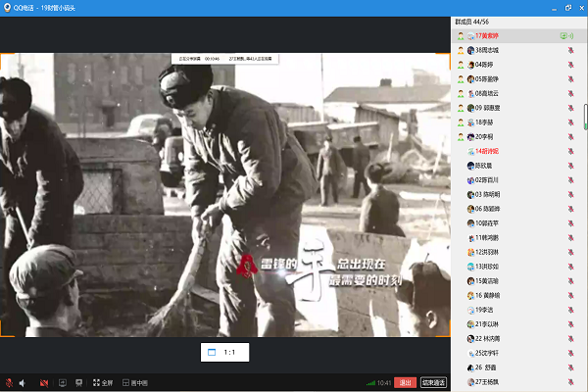Viewport: 588px width, 392px height.
Task: Click muted mic icon for 13 member
Action: coord(570,267)
